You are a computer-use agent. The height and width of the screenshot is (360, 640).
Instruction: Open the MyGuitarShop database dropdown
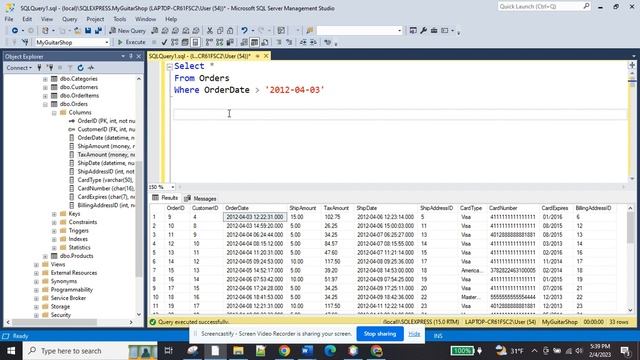tap(107, 42)
